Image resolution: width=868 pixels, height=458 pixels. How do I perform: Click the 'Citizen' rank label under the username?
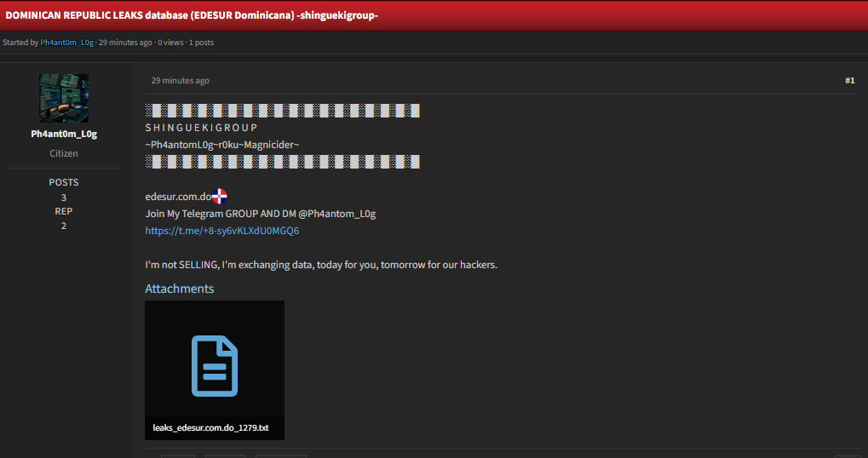64,153
